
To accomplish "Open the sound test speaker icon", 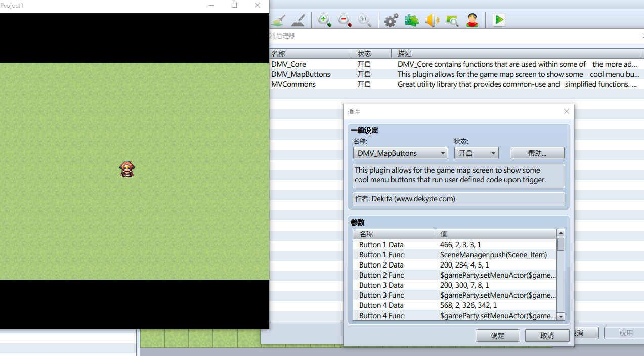I will pyautogui.click(x=432, y=20).
